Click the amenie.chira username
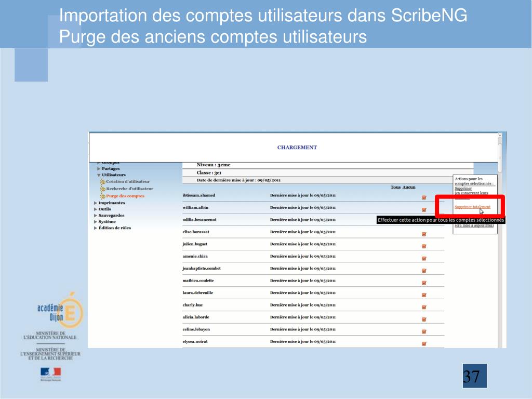Image resolution: width=532 pixels, height=399 pixels. pyautogui.click(x=195, y=257)
